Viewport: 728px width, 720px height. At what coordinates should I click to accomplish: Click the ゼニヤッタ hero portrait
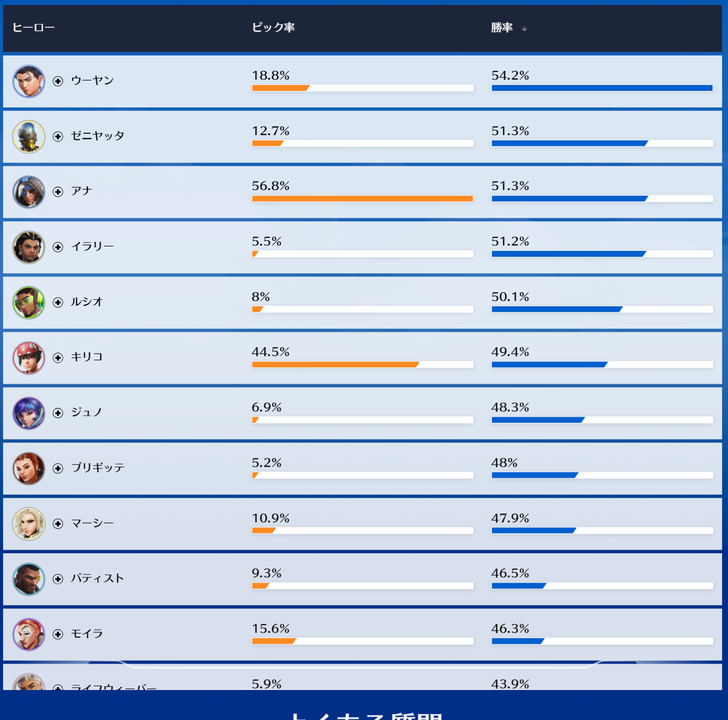point(28,136)
